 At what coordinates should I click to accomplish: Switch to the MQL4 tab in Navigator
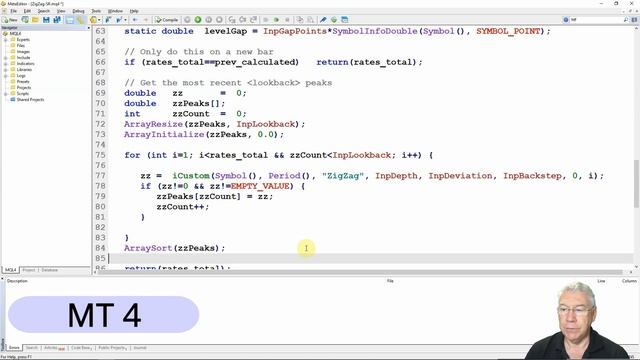click(10, 270)
